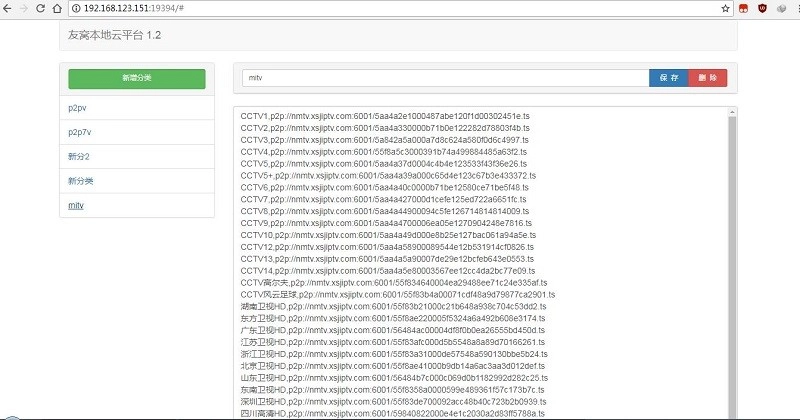Open the 新分2 category
800x420 pixels.
(79, 156)
